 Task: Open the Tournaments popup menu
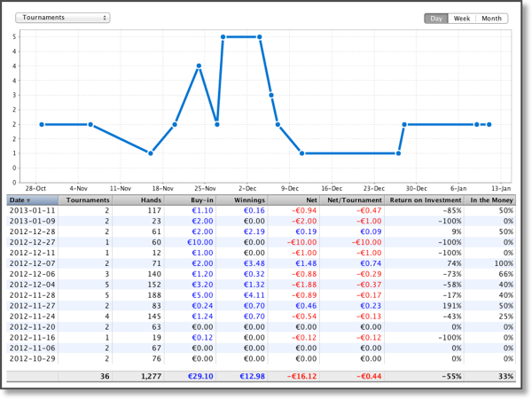point(63,18)
